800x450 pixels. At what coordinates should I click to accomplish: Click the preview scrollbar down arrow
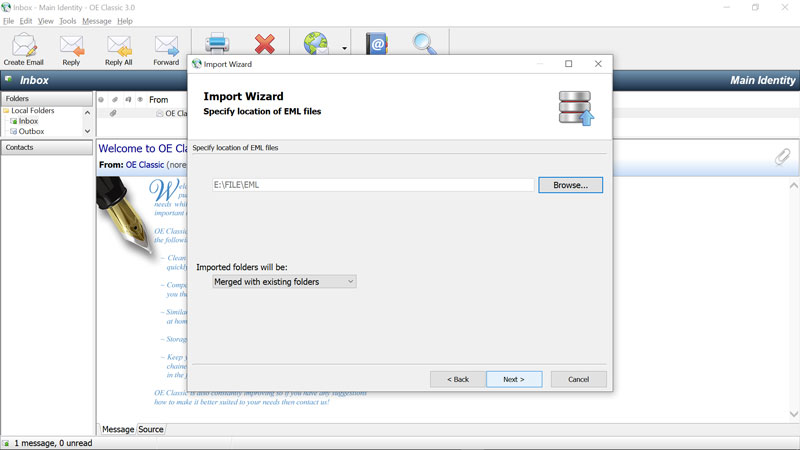[x=793, y=414]
